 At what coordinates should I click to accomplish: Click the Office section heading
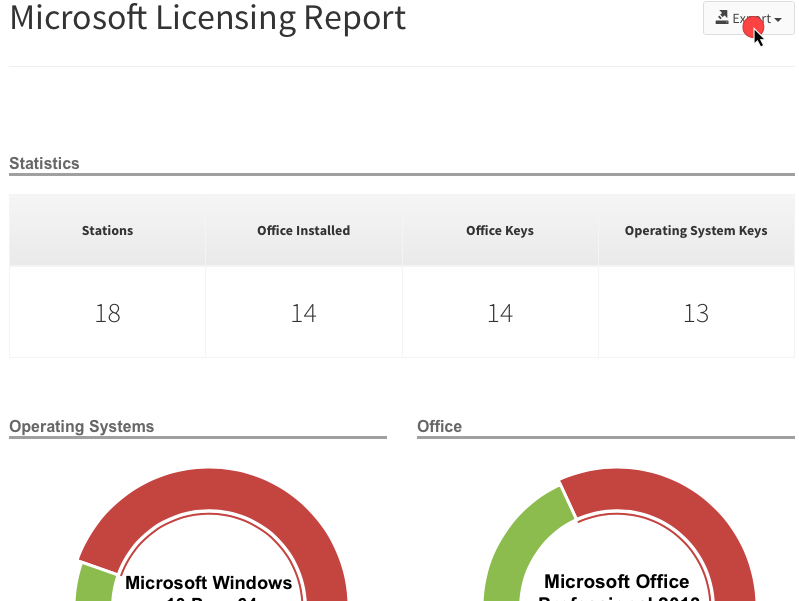(x=439, y=426)
